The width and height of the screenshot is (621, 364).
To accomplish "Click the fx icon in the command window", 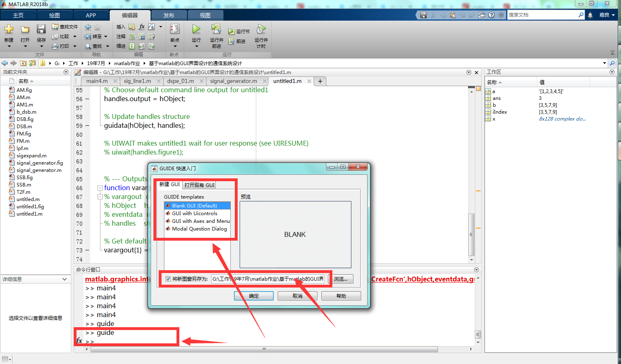I will coord(79,341).
